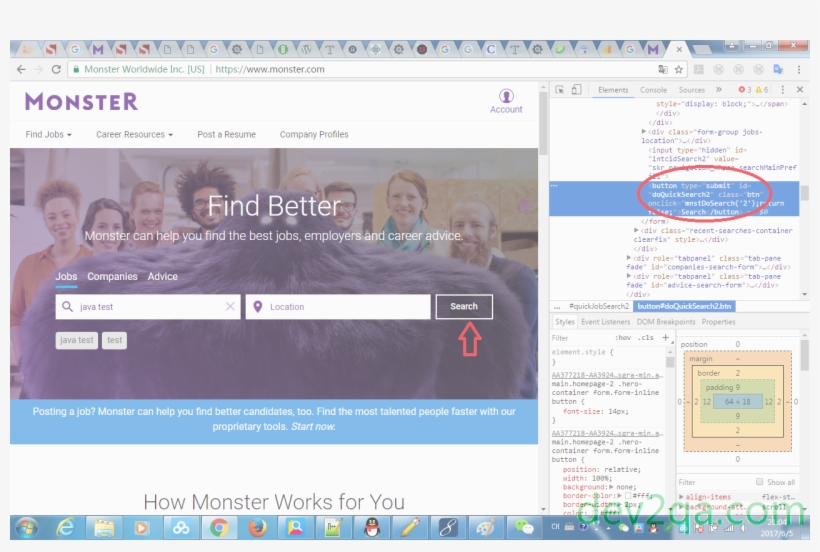Click the browser forward arrow

pos(39,70)
